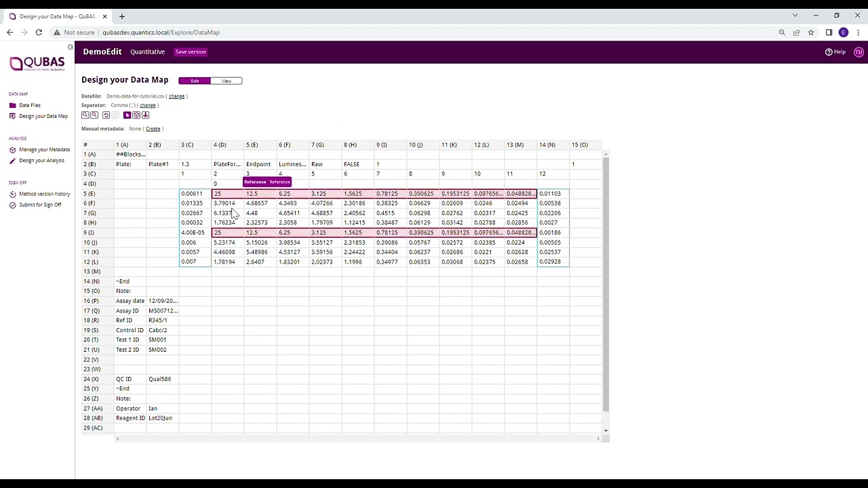Click the first purple Reference tag
The height and width of the screenshot is (488, 868).
(x=255, y=182)
